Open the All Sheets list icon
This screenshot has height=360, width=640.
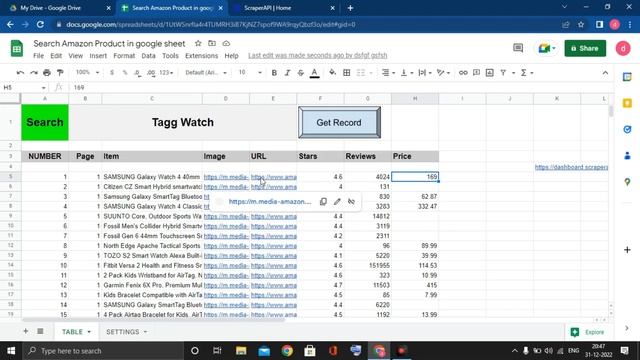tap(40, 331)
